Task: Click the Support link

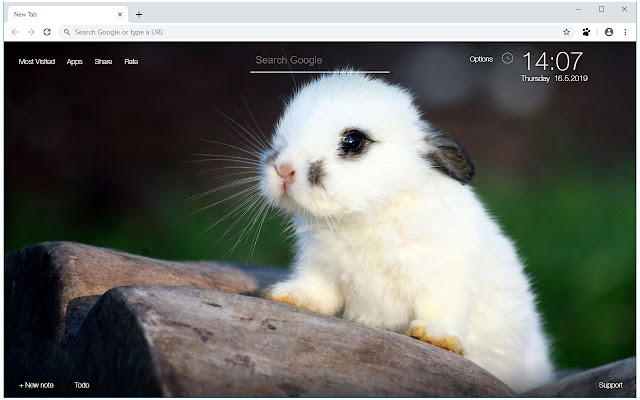Action: click(611, 385)
